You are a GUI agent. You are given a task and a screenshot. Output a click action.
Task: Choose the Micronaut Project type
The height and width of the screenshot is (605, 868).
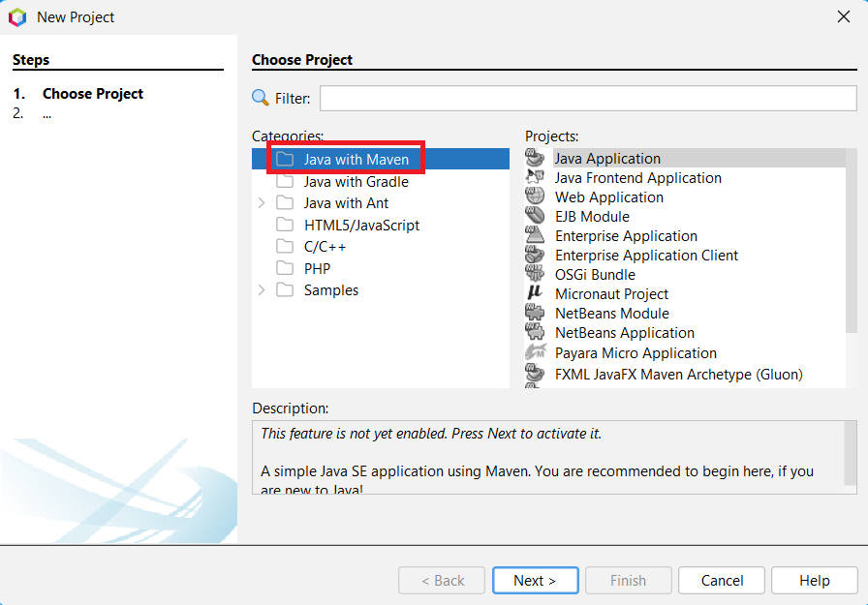(x=611, y=293)
